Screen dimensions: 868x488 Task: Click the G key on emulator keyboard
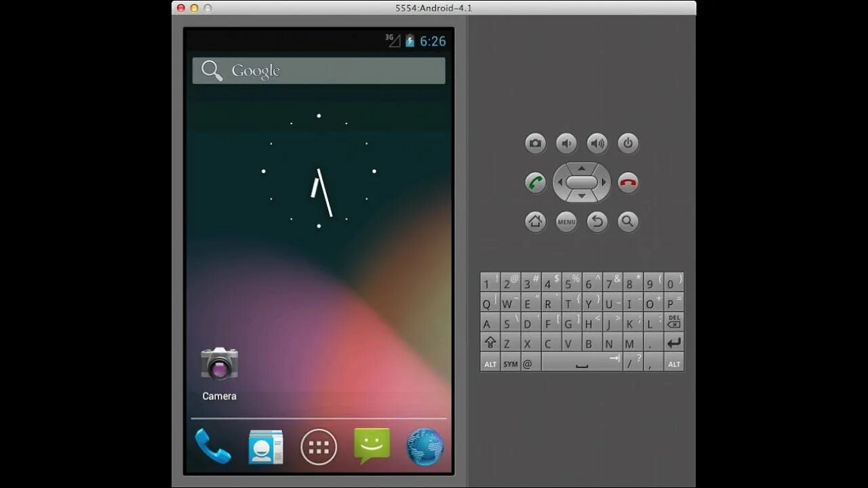click(x=572, y=322)
